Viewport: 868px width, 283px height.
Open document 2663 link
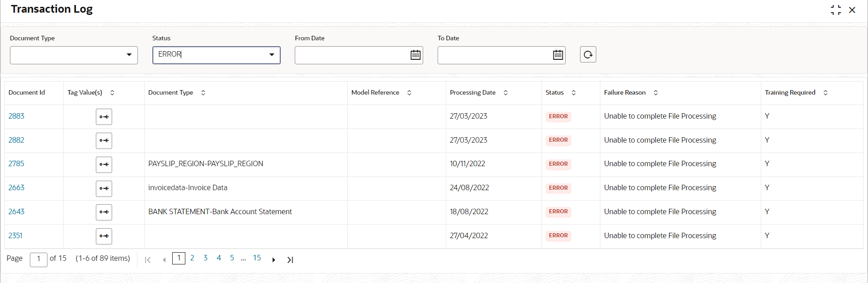[16, 187]
